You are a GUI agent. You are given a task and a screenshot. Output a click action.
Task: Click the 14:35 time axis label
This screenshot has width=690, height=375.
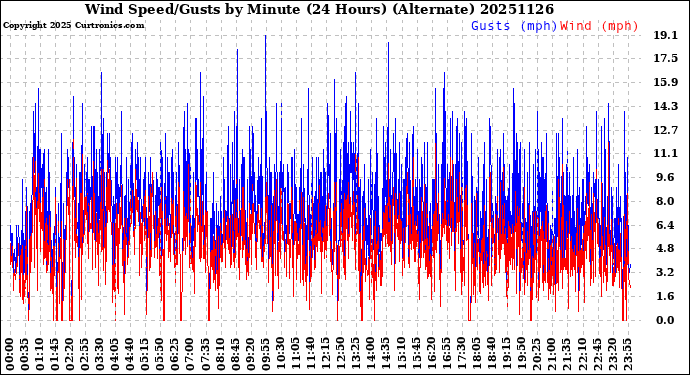coord(386,354)
